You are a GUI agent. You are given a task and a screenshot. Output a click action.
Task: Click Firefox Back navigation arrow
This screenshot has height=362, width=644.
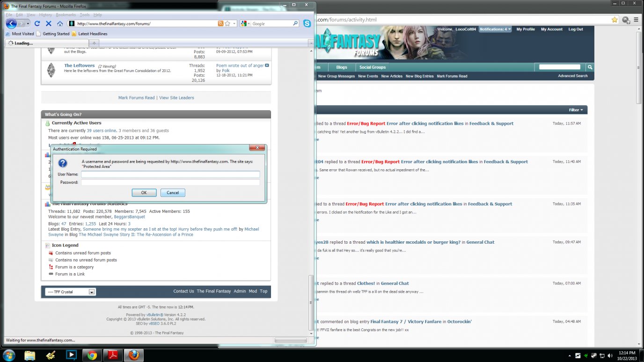pyautogui.click(x=11, y=23)
